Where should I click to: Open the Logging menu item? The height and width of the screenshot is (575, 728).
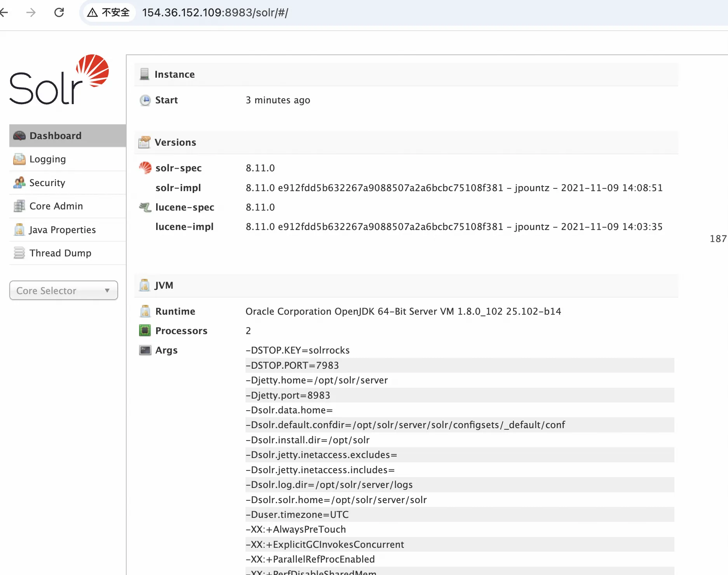[x=48, y=159]
